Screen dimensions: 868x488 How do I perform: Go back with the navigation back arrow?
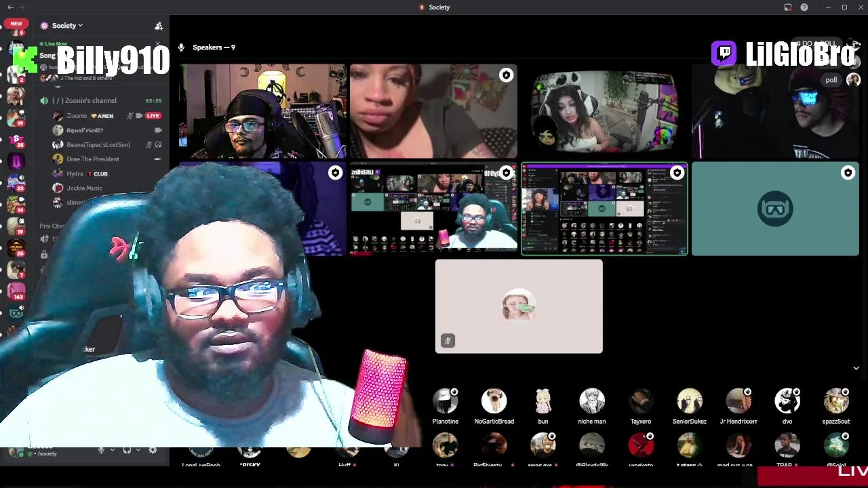10,7
